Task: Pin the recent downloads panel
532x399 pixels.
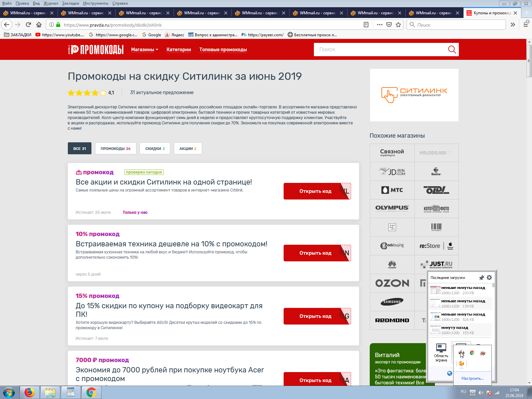Action: point(481,278)
